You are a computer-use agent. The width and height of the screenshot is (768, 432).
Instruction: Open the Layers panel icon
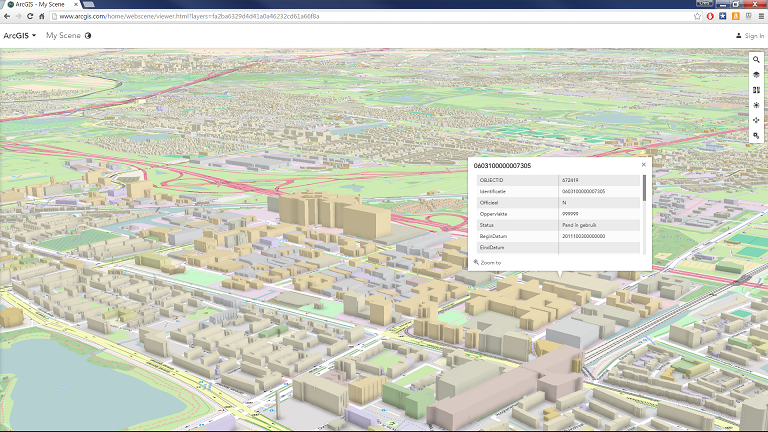point(757,75)
